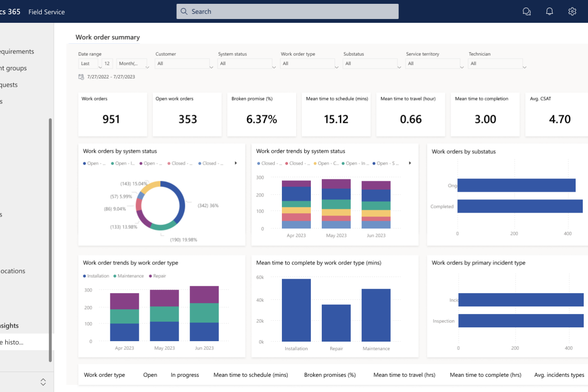The width and height of the screenshot is (588, 392).
Task: Click the Open work orders 353 tile
Action: [x=187, y=114]
